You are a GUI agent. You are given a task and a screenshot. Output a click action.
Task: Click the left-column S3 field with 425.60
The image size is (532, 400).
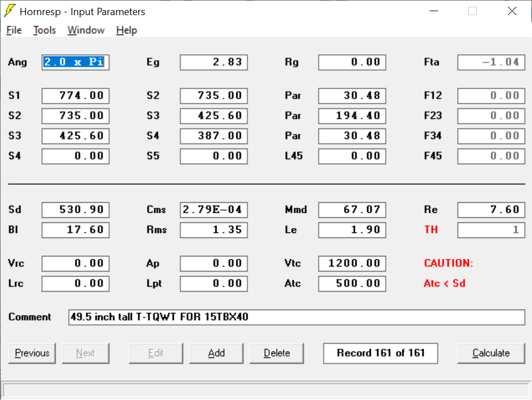[75, 136]
